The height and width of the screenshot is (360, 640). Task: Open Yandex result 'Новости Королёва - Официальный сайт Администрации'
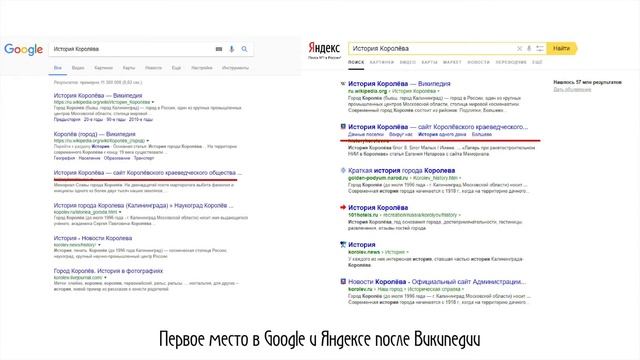437,282
